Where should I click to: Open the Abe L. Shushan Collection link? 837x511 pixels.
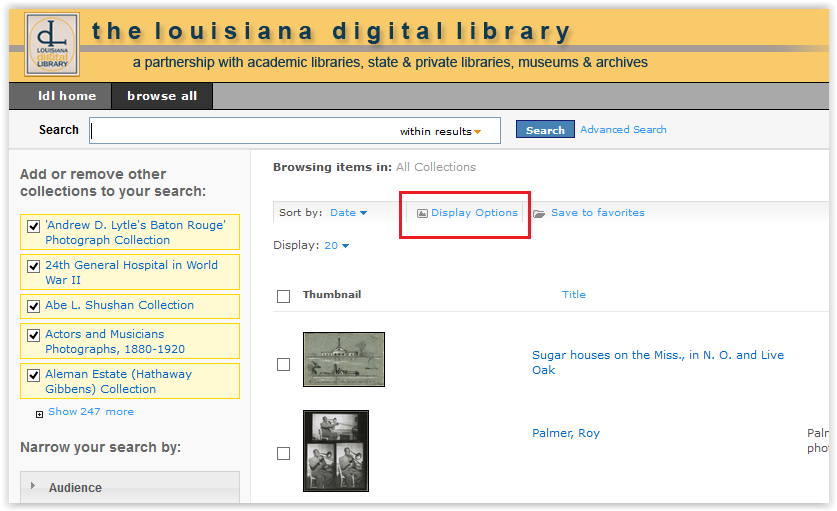[x=120, y=305]
